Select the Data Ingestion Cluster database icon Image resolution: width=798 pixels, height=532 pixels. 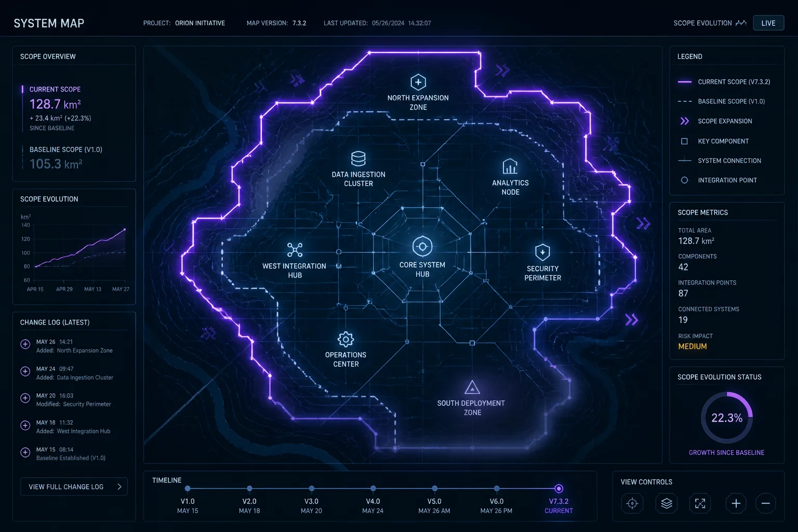point(358,158)
